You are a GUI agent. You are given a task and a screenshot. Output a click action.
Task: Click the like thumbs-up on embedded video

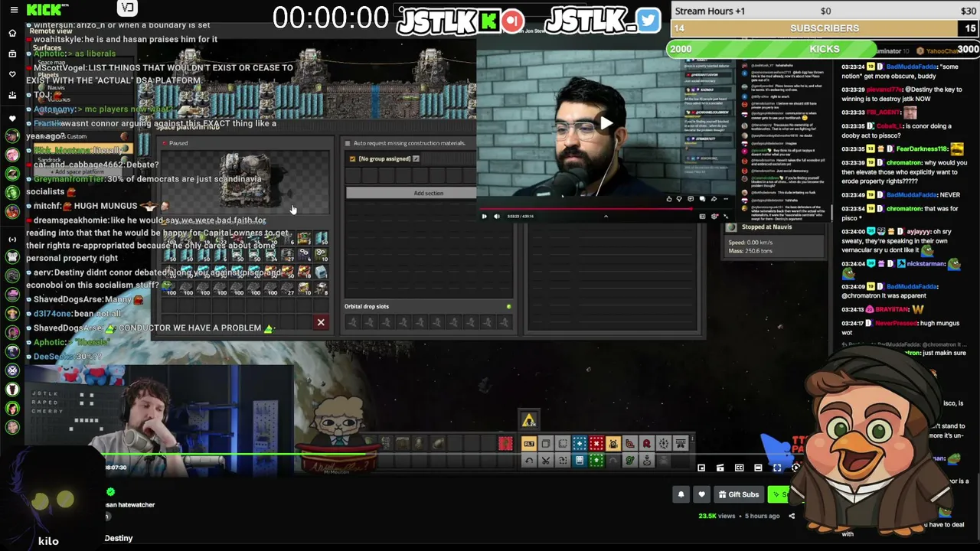[x=670, y=199]
